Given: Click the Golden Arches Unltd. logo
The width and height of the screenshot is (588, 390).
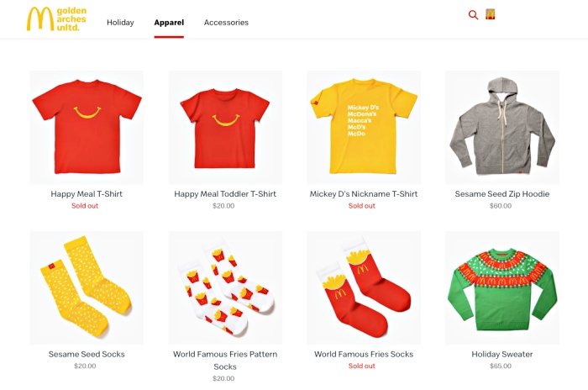Looking at the screenshot, I should [x=56, y=18].
